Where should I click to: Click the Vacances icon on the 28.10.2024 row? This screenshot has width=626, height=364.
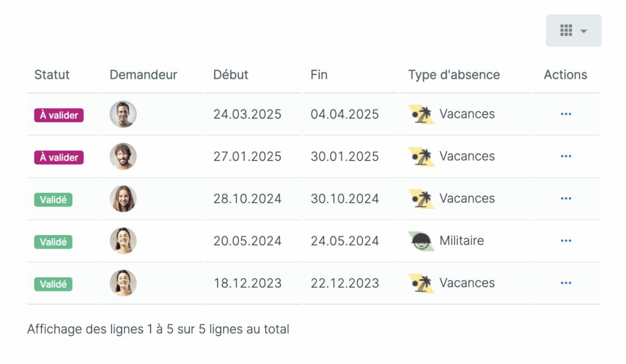click(x=420, y=198)
